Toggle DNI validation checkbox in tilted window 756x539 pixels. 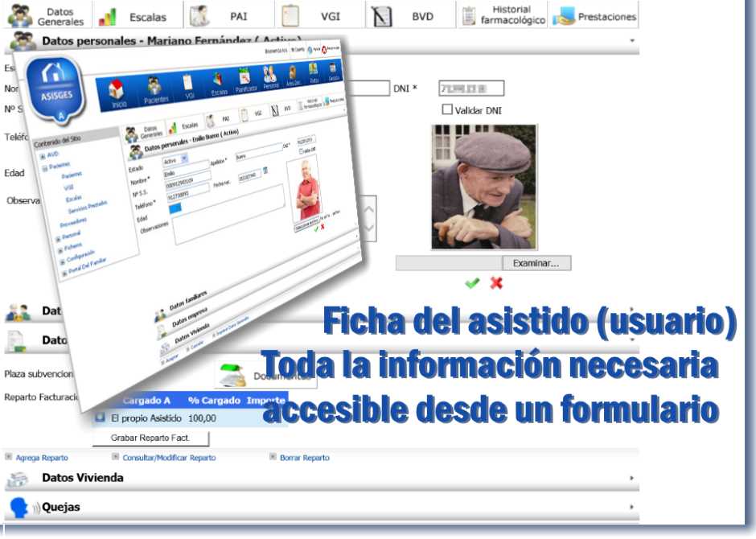(302, 151)
